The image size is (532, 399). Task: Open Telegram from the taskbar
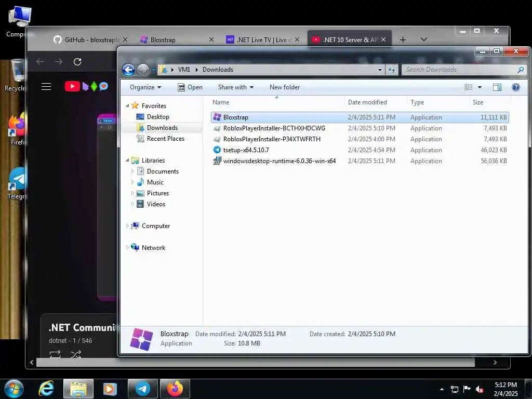[142, 389]
